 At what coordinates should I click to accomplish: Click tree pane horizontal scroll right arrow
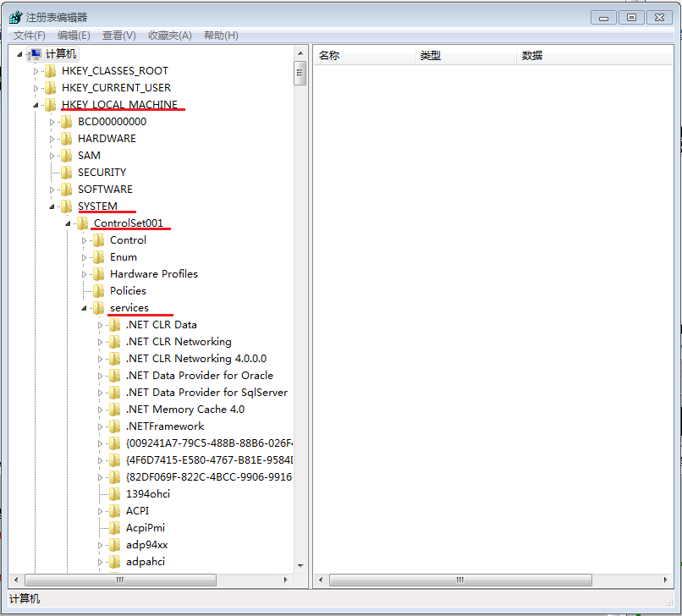[x=286, y=580]
